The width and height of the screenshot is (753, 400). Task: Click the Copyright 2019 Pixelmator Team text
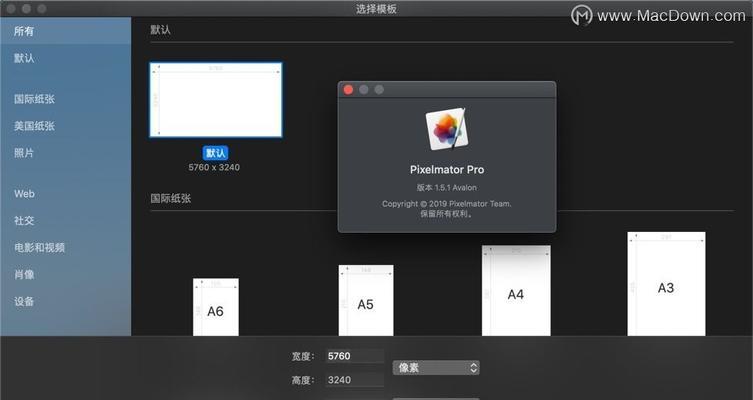pyautogui.click(x=447, y=204)
